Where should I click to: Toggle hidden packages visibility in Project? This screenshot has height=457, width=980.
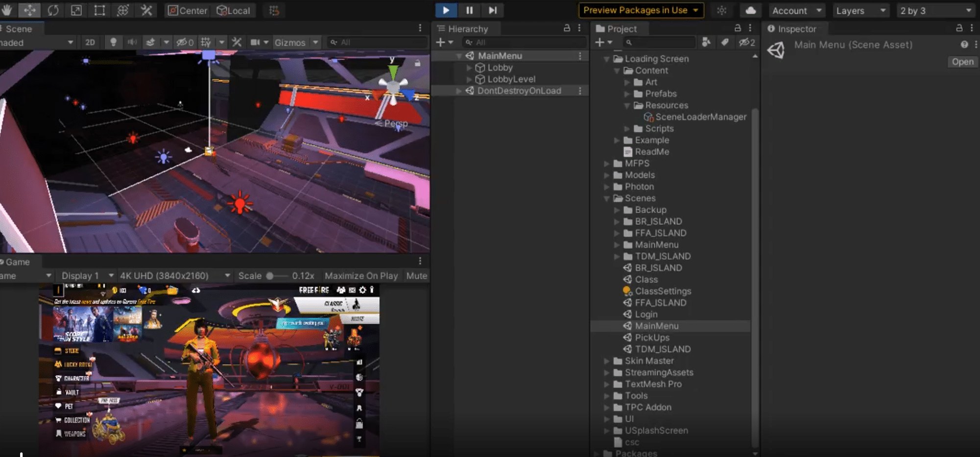(747, 43)
